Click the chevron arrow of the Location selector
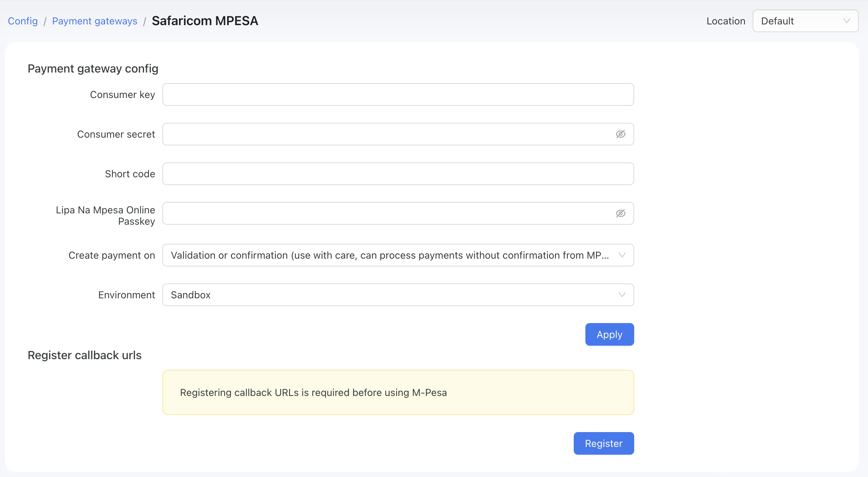 (x=846, y=21)
